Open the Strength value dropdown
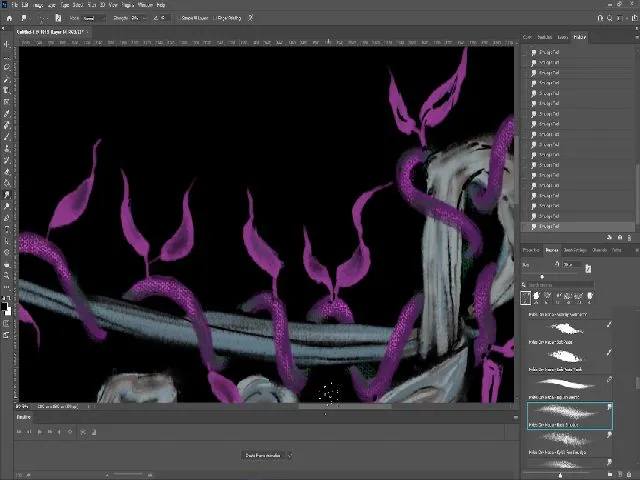This screenshot has width=640, height=480. tap(144, 18)
